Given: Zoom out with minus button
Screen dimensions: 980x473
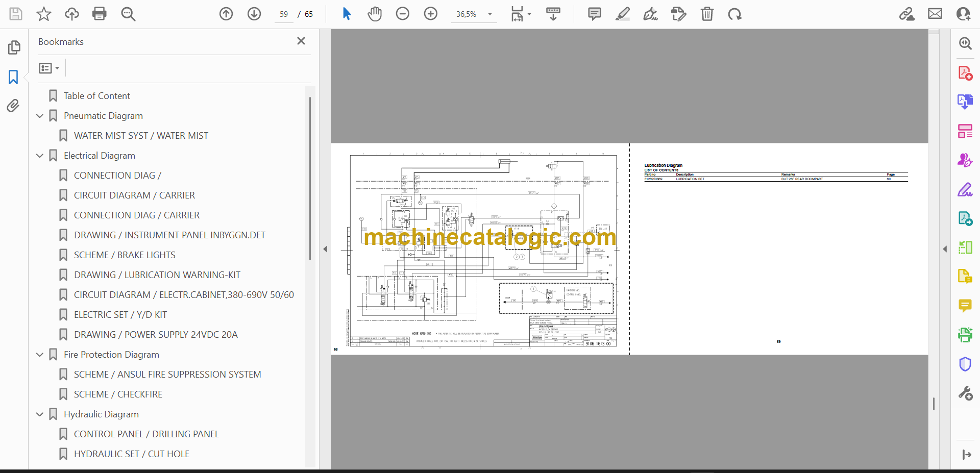Looking at the screenshot, I should pos(403,14).
